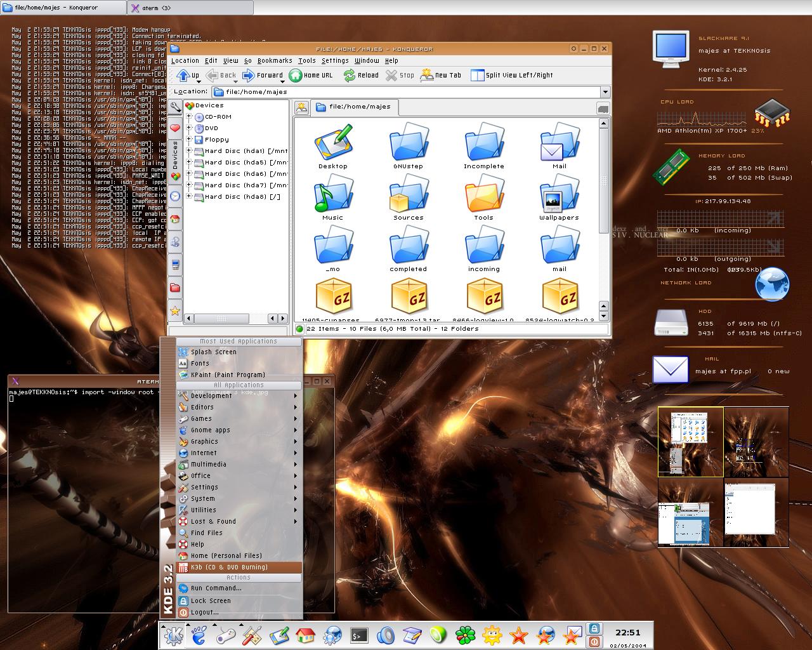812x650 pixels.
Task: Open the Location bar dropdown arrow
Action: coord(605,92)
